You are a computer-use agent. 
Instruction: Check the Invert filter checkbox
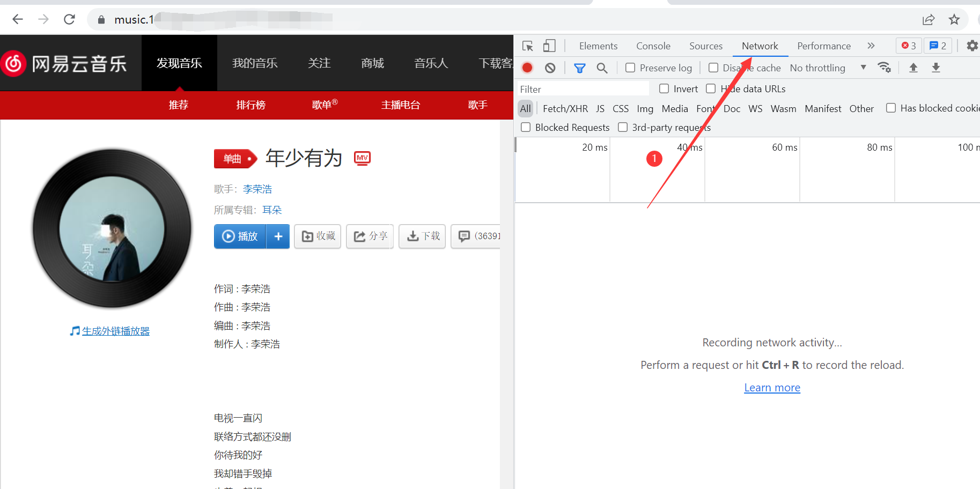[x=664, y=89]
